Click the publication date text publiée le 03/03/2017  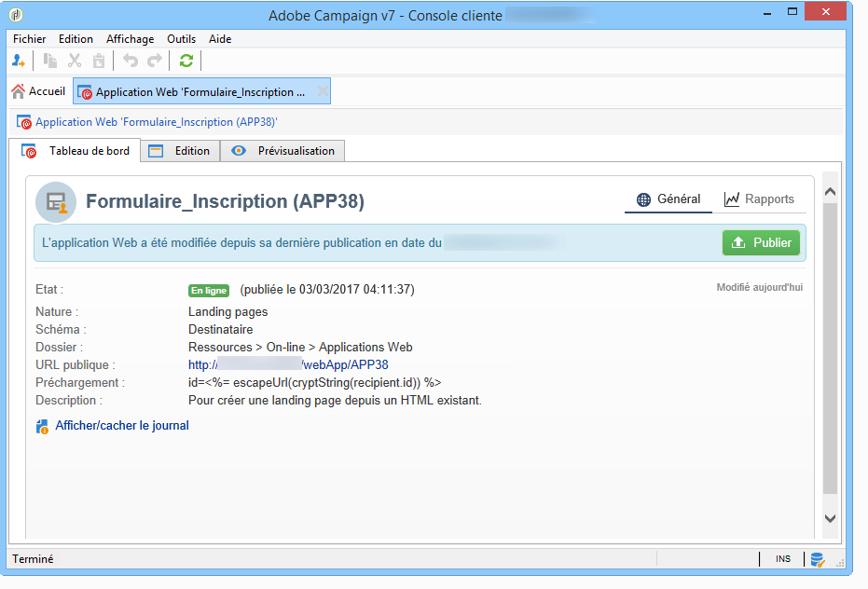(x=327, y=290)
